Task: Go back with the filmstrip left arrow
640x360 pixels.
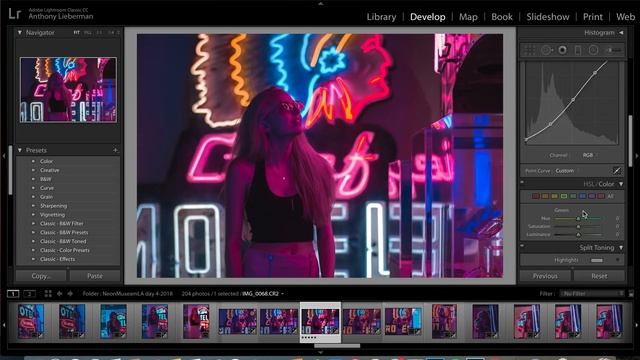Action: coord(60,293)
